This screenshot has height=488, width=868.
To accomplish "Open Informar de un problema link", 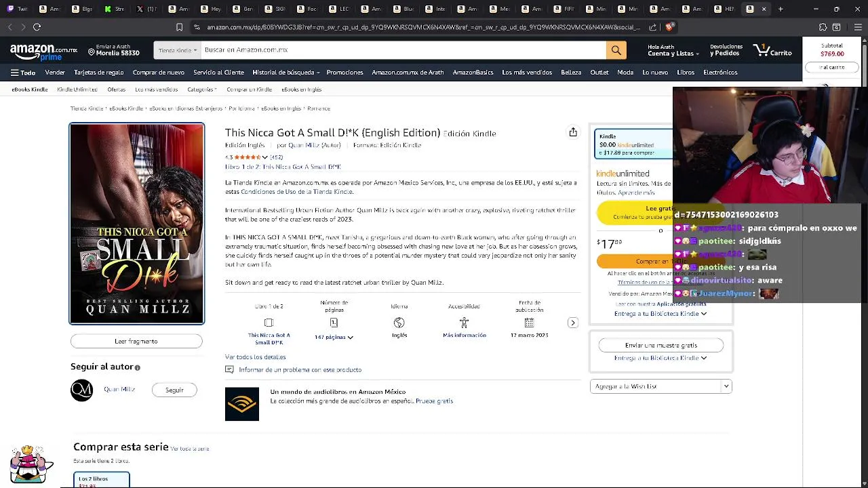I will (x=300, y=370).
